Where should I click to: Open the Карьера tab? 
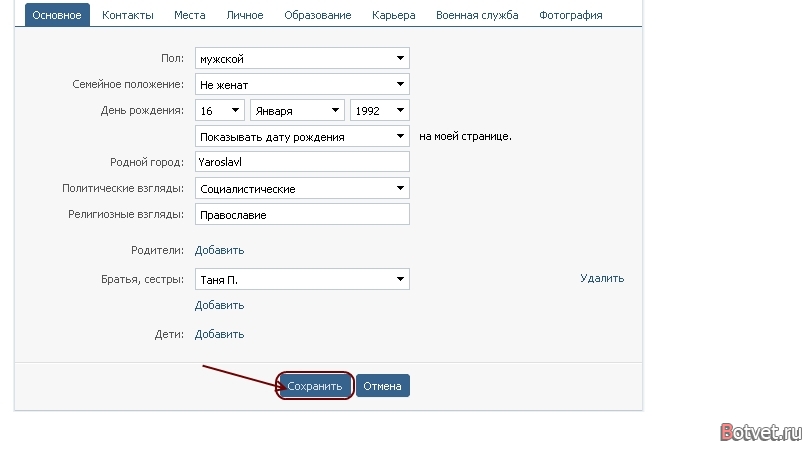click(394, 15)
